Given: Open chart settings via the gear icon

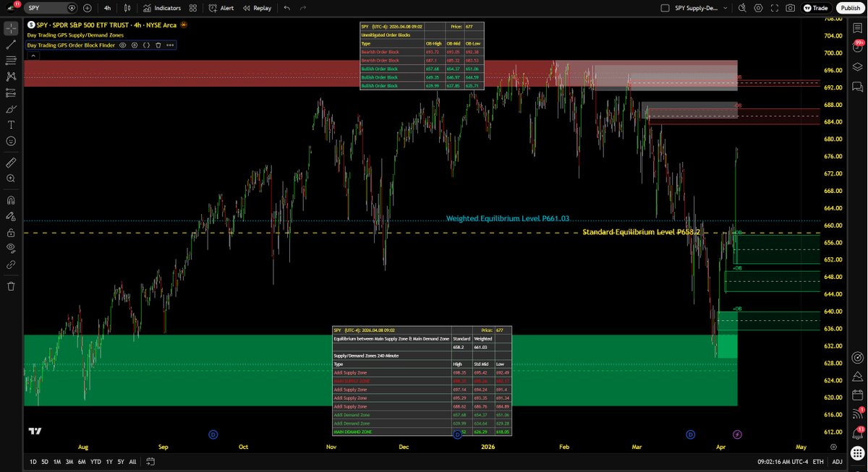Looking at the screenshot, I should click(758, 8).
